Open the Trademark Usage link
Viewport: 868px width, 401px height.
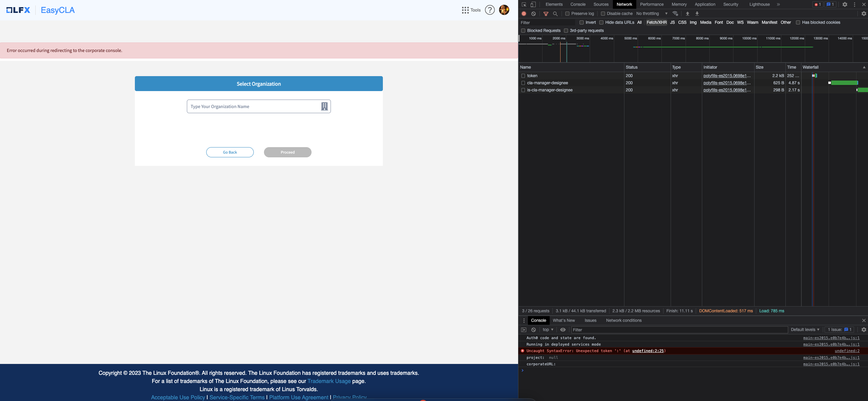[329, 381]
